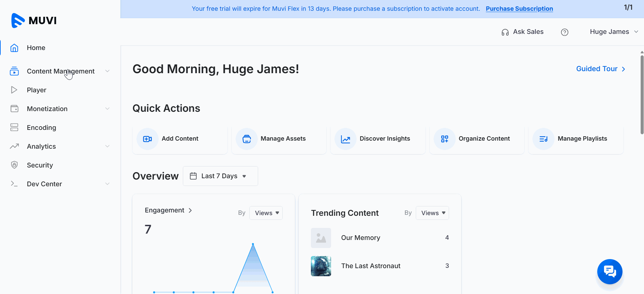Open the Encoding sidebar item

(41, 128)
